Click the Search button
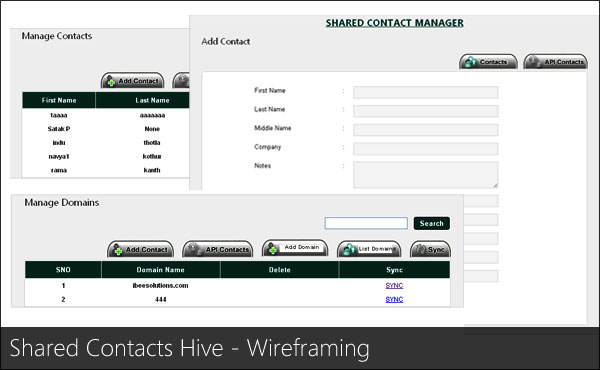This screenshot has width=600, height=370. [432, 223]
